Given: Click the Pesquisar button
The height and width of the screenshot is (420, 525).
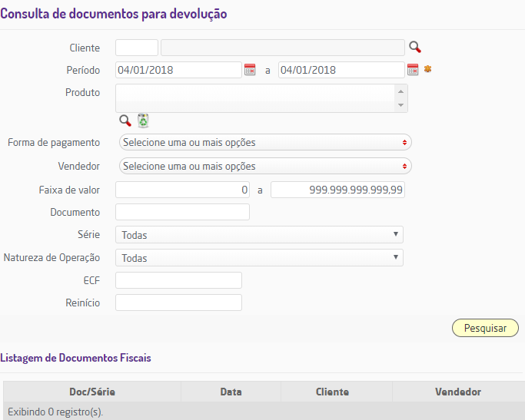Looking at the screenshot, I should tap(485, 328).
